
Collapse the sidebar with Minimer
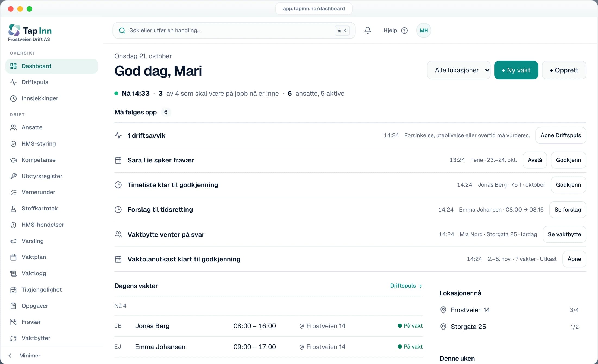(24, 356)
